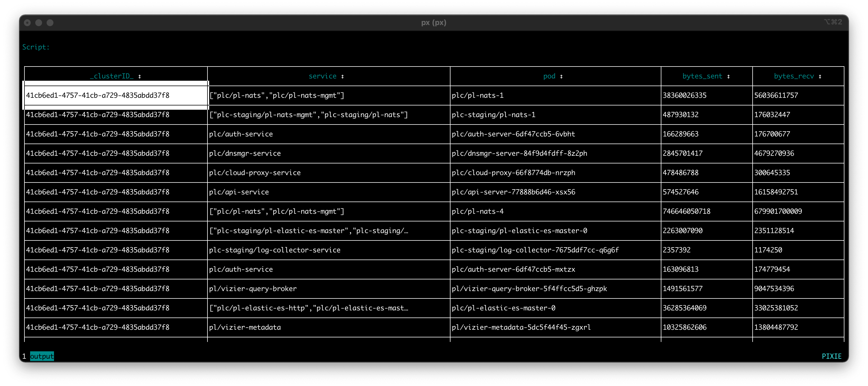Image resolution: width=868 pixels, height=386 pixels.
Task: Click sort arrows beside service column header
Action: (342, 76)
